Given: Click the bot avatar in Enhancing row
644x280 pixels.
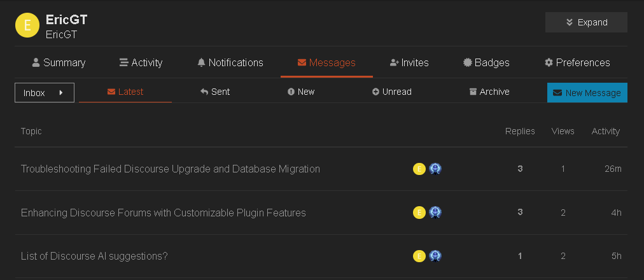Looking at the screenshot, I should [435, 213].
